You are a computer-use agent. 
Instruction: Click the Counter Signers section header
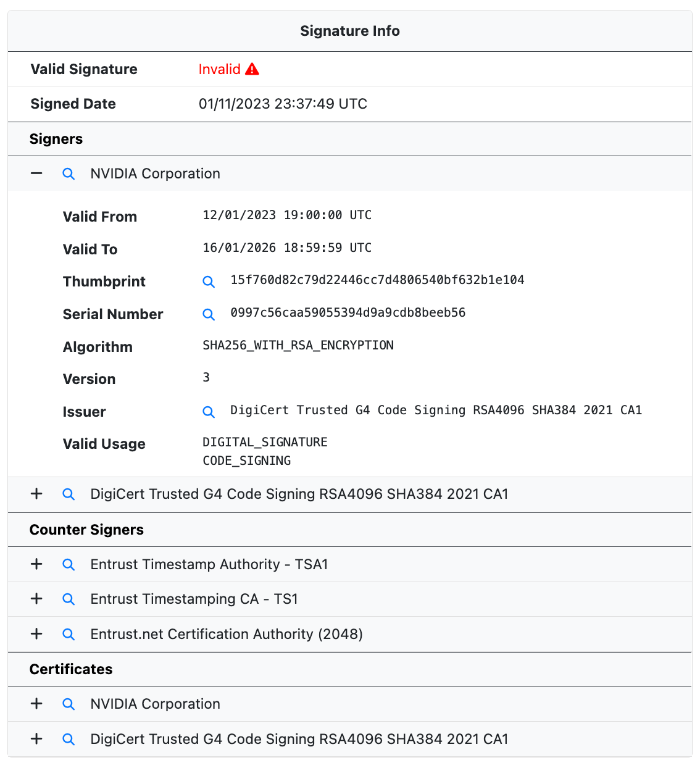[86, 530]
